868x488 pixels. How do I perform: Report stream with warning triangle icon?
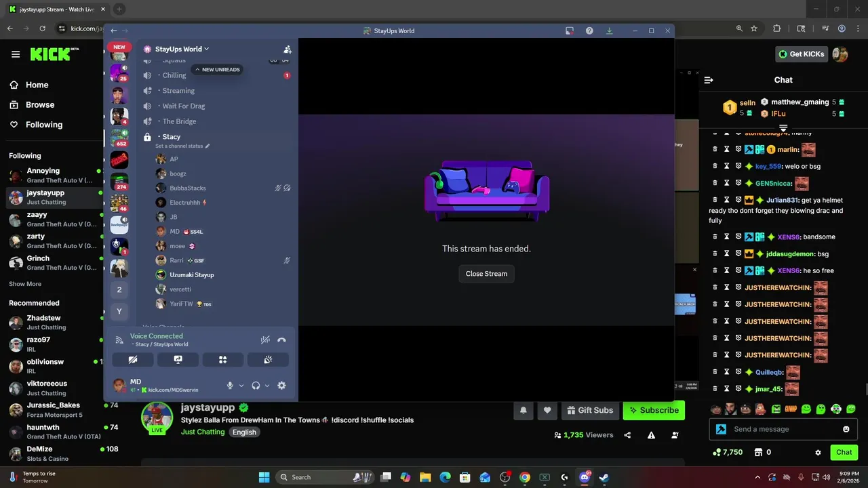coord(651,435)
